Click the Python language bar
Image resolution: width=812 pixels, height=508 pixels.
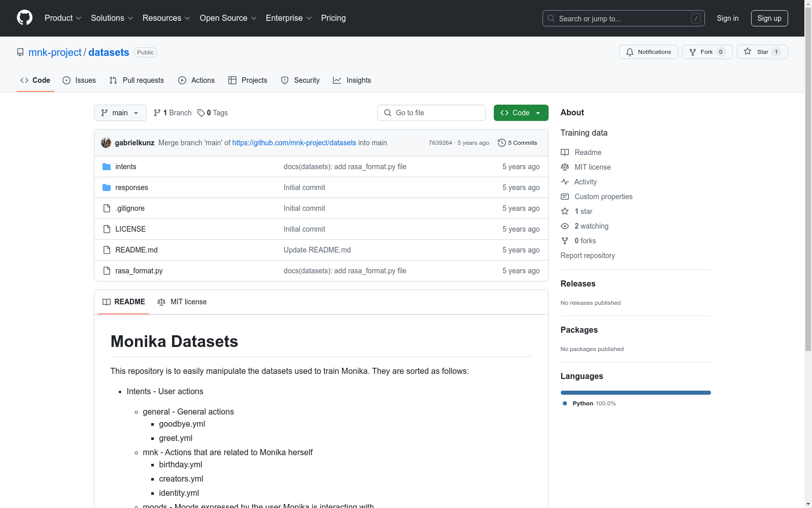pyautogui.click(x=636, y=393)
